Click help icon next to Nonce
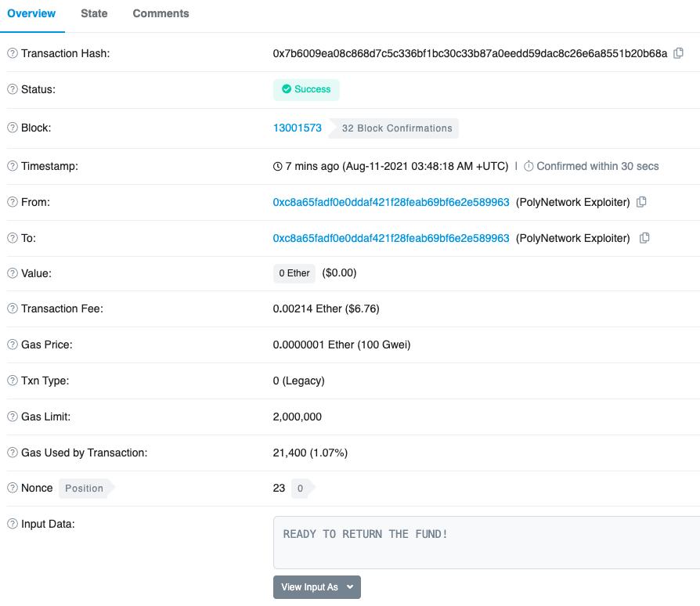The width and height of the screenshot is (700, 606). [12, 488]
